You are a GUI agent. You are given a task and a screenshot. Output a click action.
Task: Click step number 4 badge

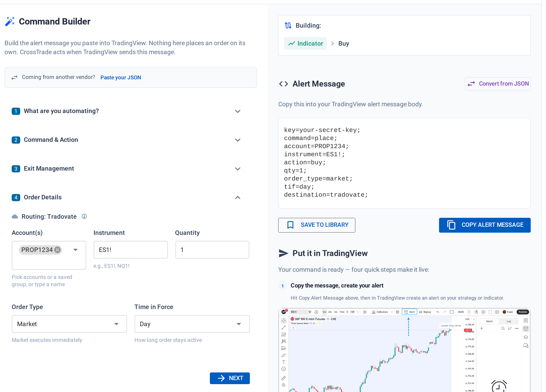pos(16,198)
